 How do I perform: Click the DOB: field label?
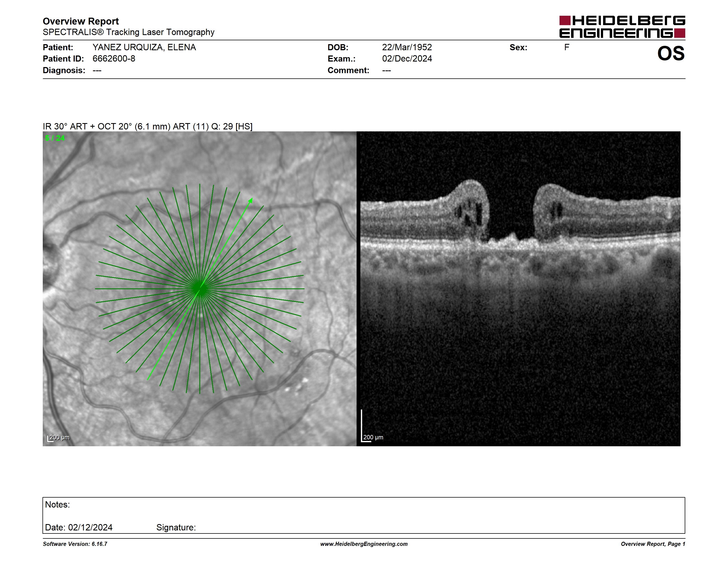pyautogui.click(x=338, y=47)
